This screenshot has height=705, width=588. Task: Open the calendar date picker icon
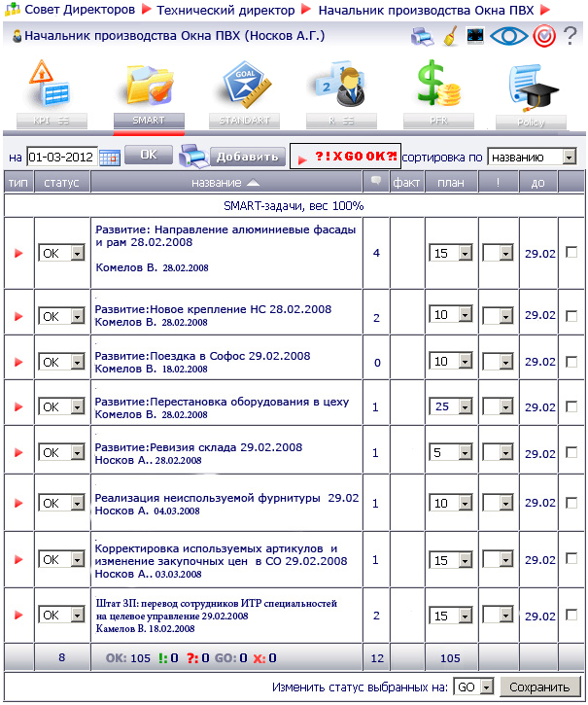coord(110,158)
